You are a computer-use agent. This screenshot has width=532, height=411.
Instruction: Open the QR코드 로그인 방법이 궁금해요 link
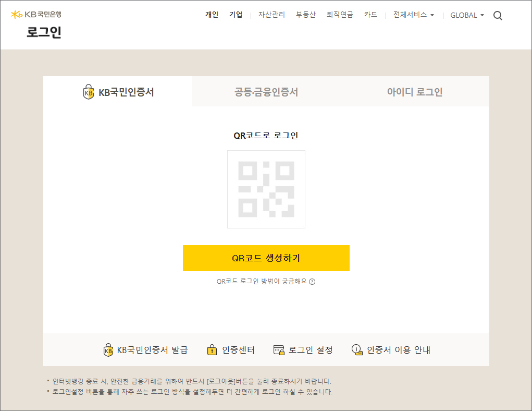262,282
